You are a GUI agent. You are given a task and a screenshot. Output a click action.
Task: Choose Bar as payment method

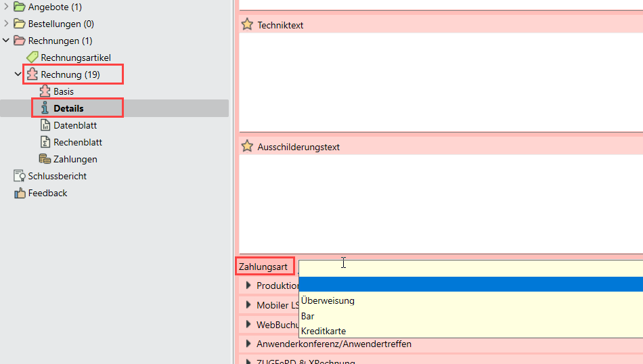pyautogui.click(x=308, y=316)
